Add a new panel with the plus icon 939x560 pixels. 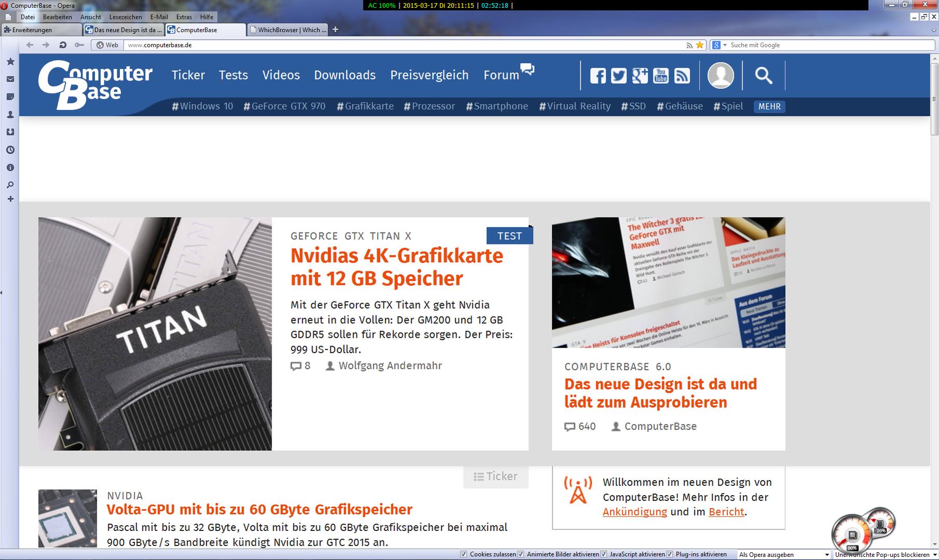click(10, 199)
